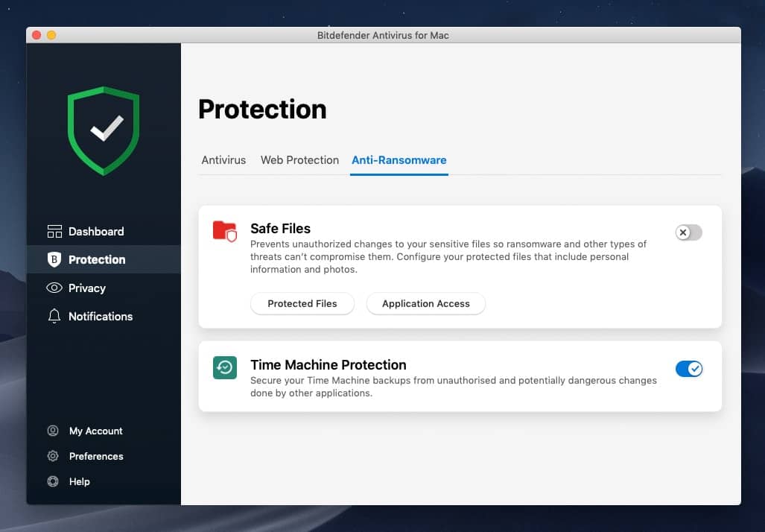Minimize the Bitdefender window
Image resolution: width=765 pixels, height=532 pixels.
(51, 35)
